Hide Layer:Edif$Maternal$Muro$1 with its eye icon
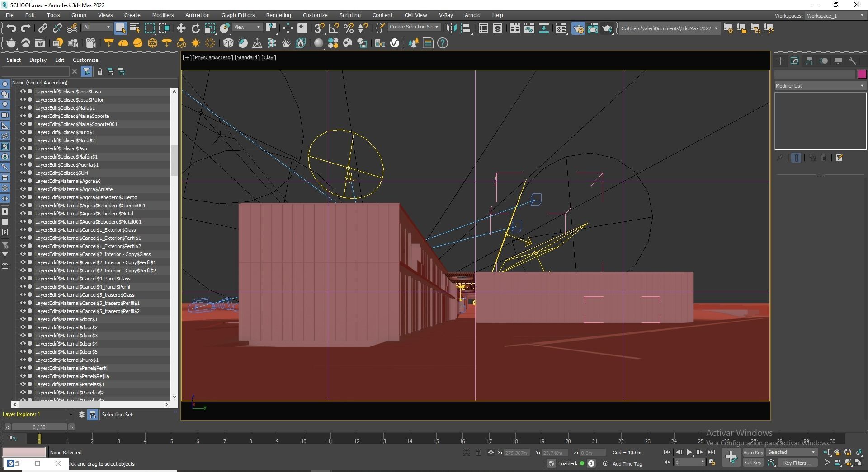The height and width of the screenshot is (472, 868). point(23,360)
